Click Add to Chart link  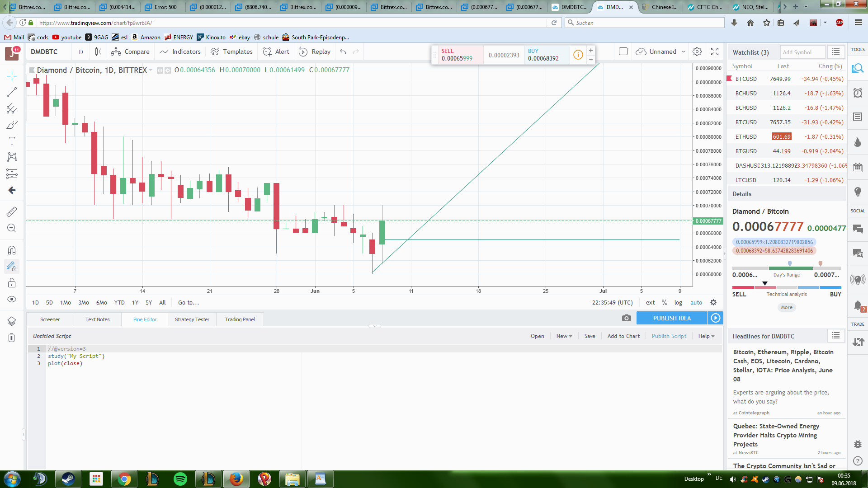(x=623, y=336)
